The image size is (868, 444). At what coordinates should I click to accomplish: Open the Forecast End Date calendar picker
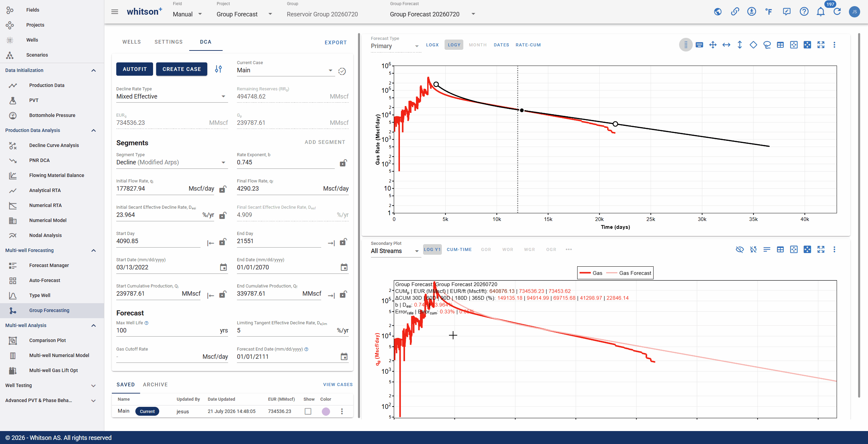pyautogui.click(x=344, y=357)
